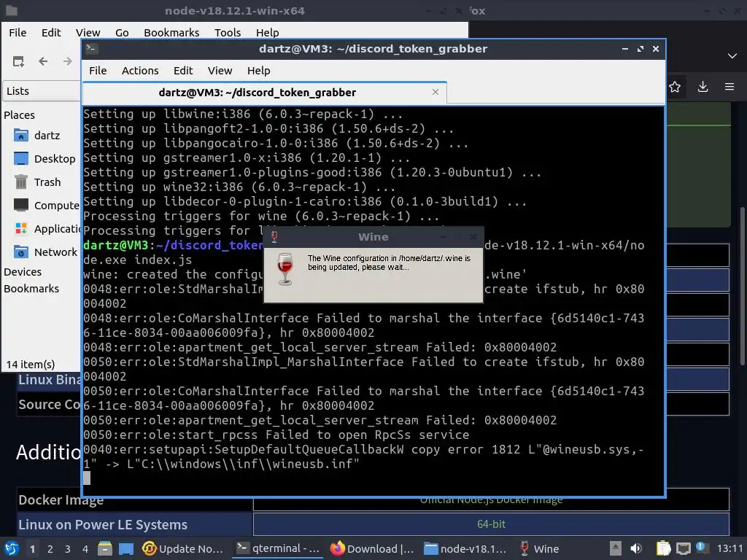Open the file manager File menu

click(x=18, y=32)
